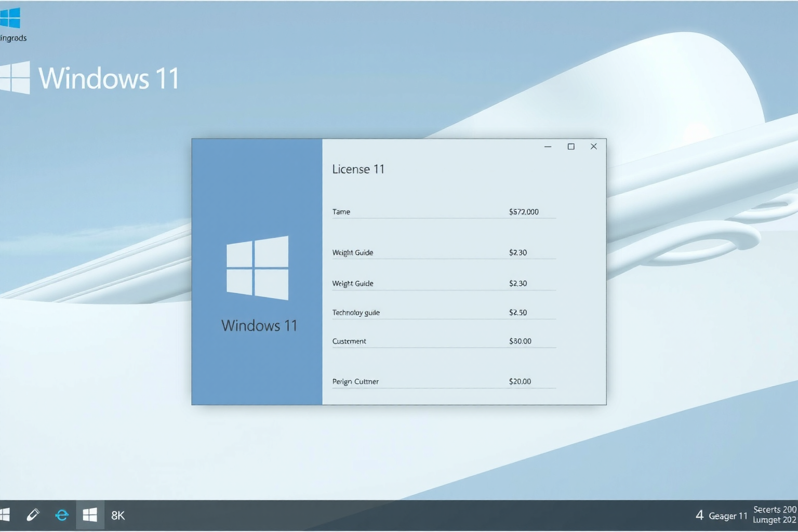Minimize the License 11 window
This screenshot has height=532, width=798.
(548, 147)
